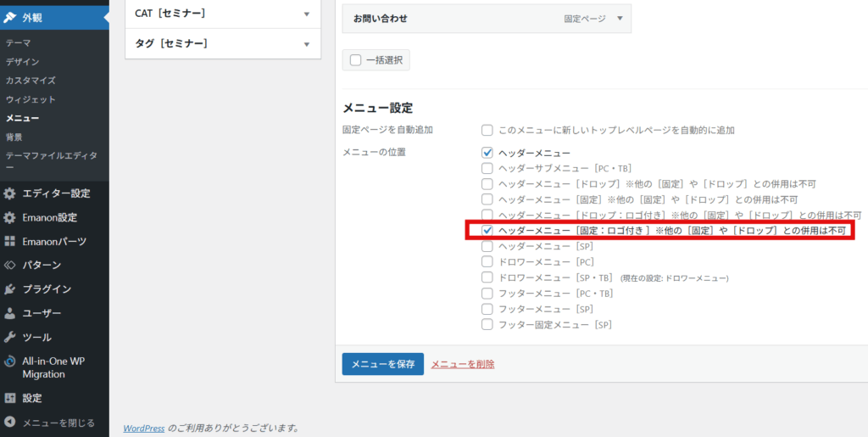
Task: Click the メニューを保存 button
Action: click(x=382, y=364)
